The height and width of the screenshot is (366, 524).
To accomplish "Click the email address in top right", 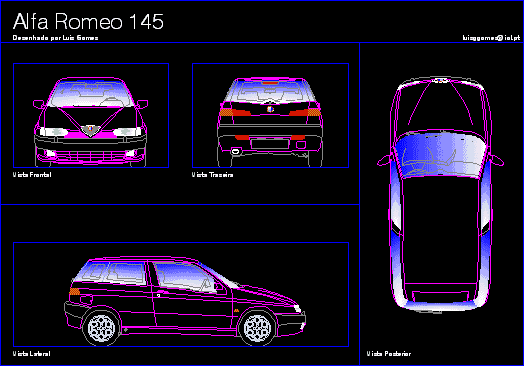I will pos(491,38).
